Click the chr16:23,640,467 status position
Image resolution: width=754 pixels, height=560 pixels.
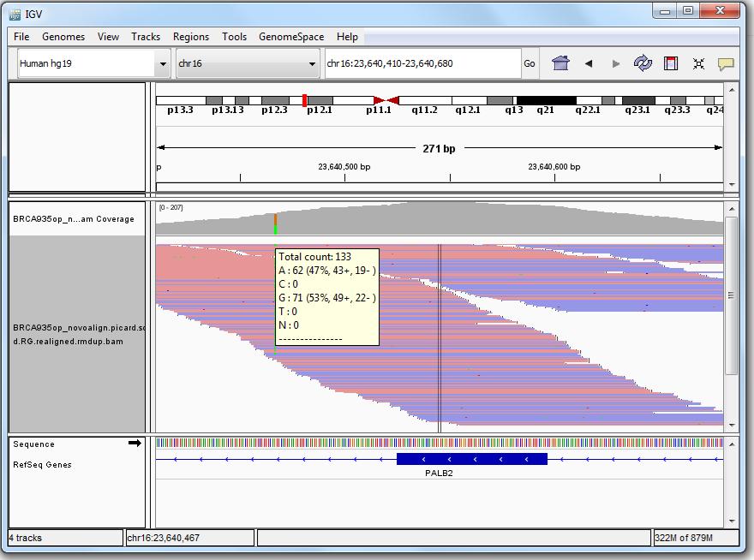click(164, 538)
